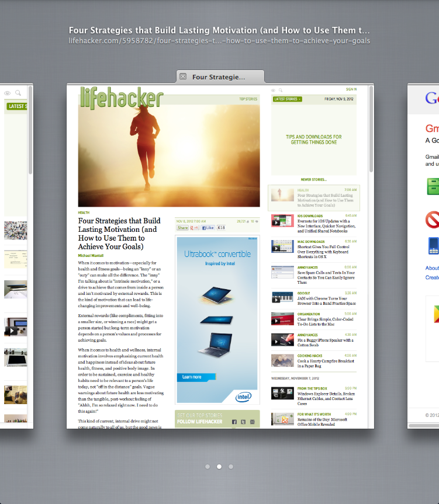Screen dimensions: 439x504
Task: Select the Four Strategie... tab label
Action: pyautogui.click(x=219, y=77)
